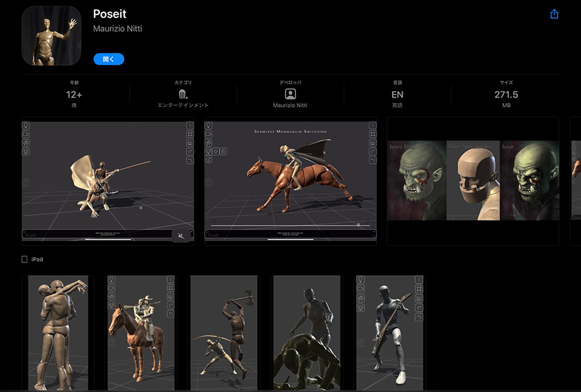
Task: Unmute the preview video with the speaker icon
Action: tap(181, 236)
